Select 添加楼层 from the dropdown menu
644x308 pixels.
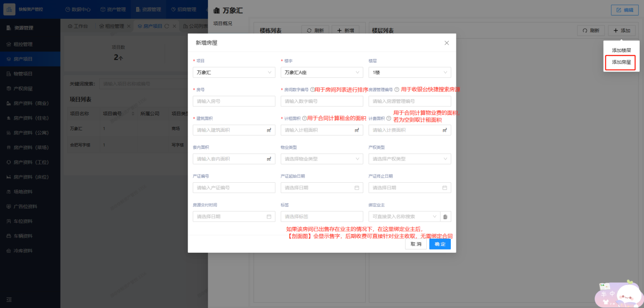(x=621, y=50)
